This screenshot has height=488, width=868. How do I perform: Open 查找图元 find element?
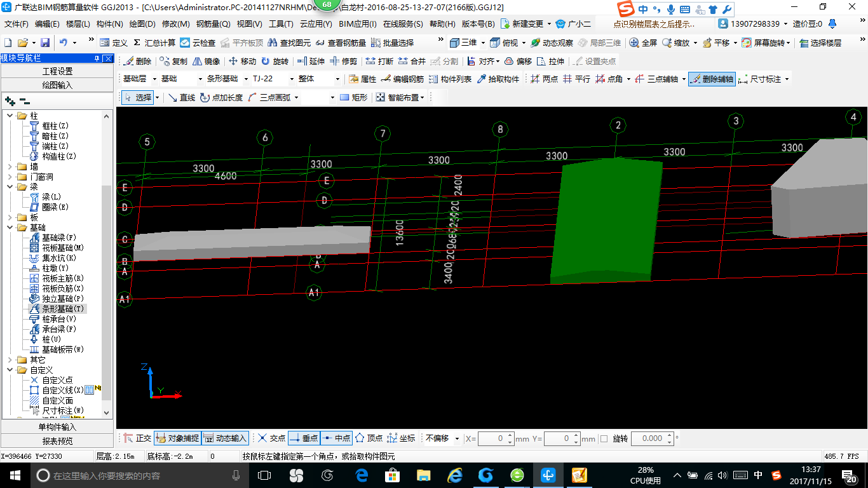tap(289, 43)
